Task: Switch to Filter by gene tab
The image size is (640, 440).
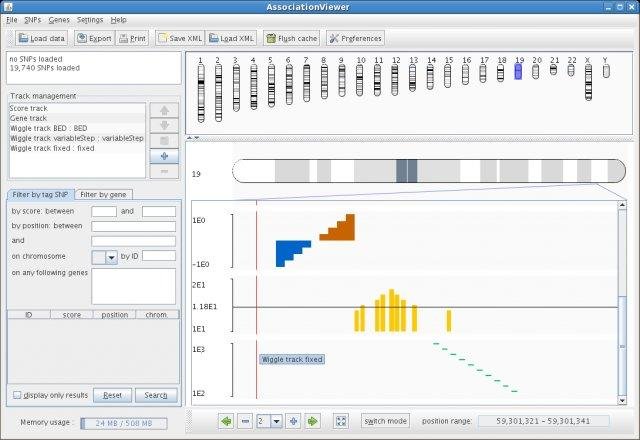Action: tap(103, 195)
